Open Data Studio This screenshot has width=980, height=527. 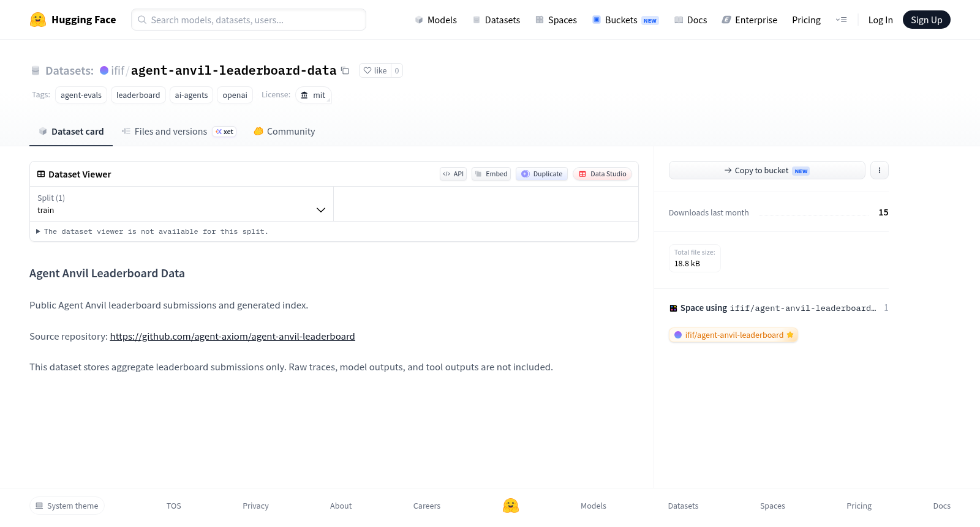pyautogui.click(x=602, y=174)
